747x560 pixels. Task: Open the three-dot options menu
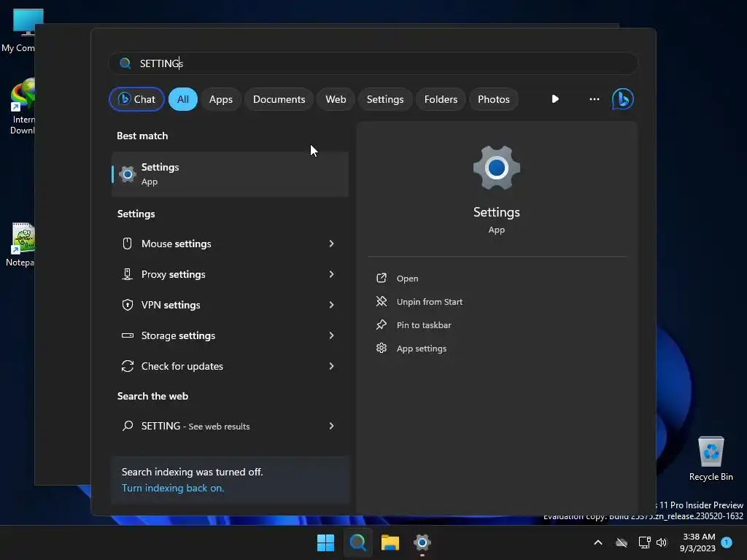click(594, 99)
